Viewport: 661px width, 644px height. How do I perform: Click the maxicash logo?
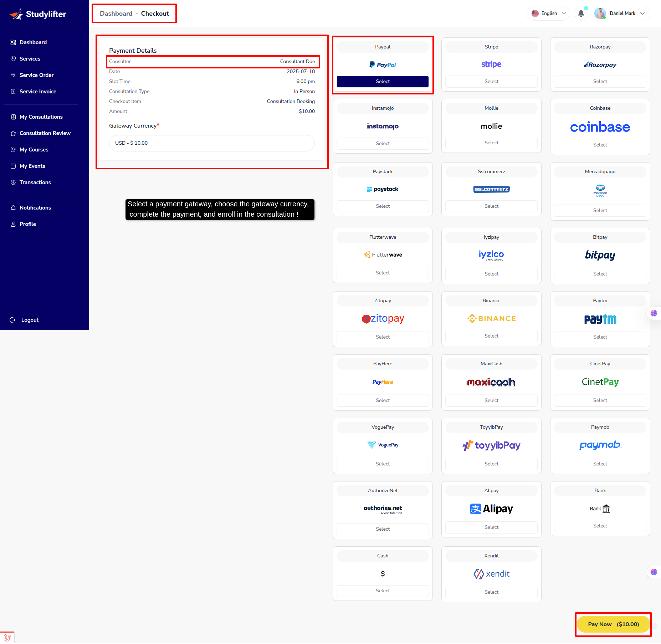coord(491,382)
